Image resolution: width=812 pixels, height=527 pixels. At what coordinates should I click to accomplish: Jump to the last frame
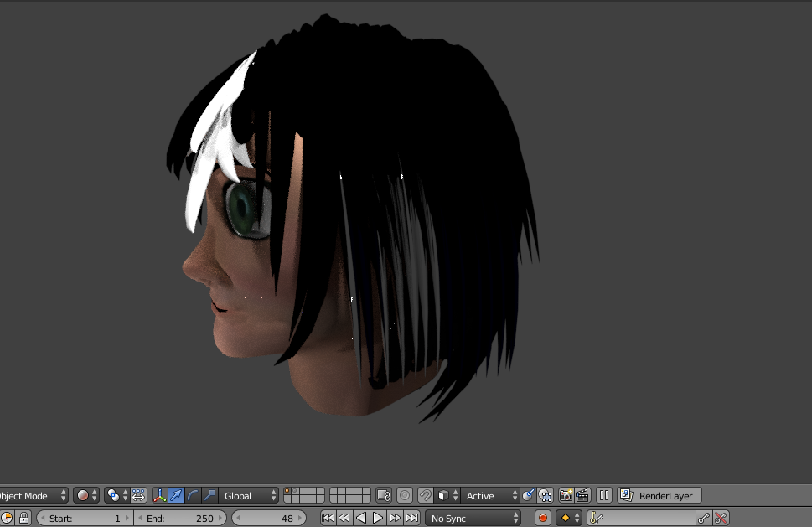411,518
